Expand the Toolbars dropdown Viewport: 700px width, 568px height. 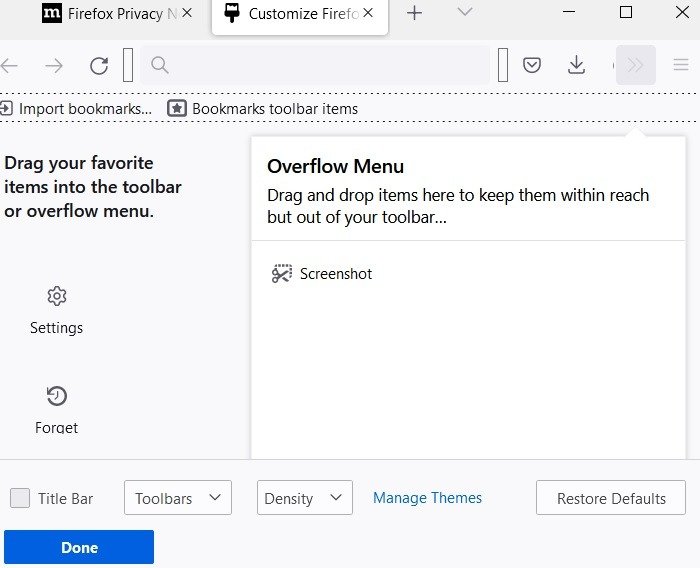(x=178, y=498)
